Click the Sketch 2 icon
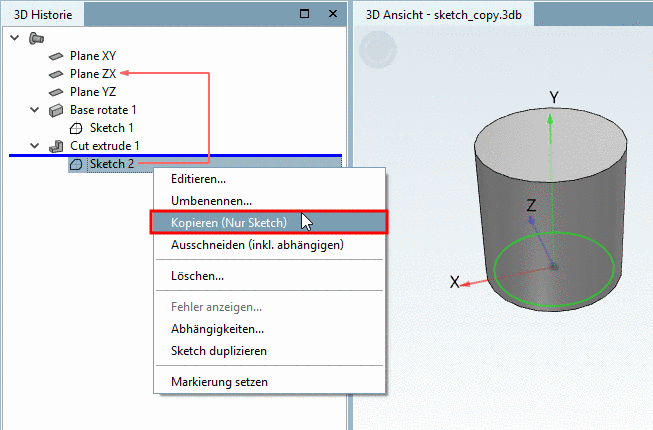 pos(76,164)
